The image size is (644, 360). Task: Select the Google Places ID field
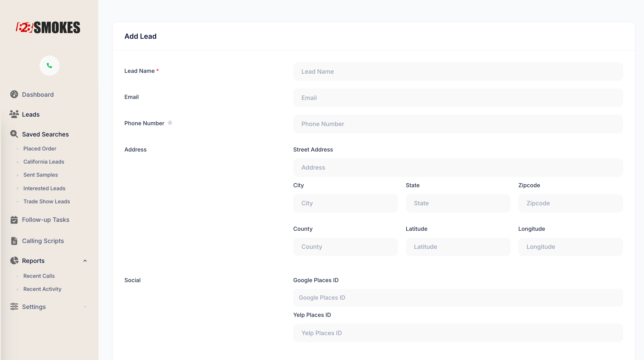coord(458,298)
